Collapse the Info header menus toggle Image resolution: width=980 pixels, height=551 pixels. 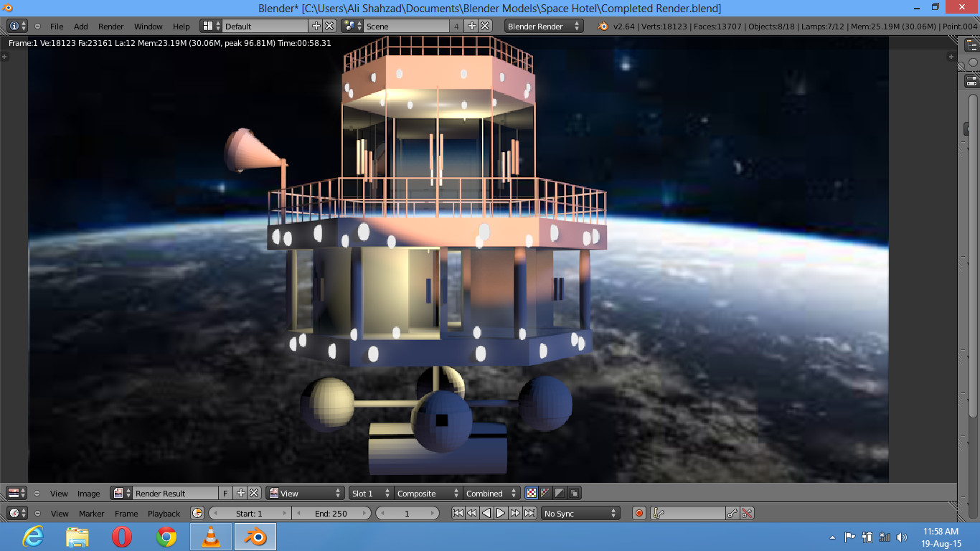tap(37, 26)
